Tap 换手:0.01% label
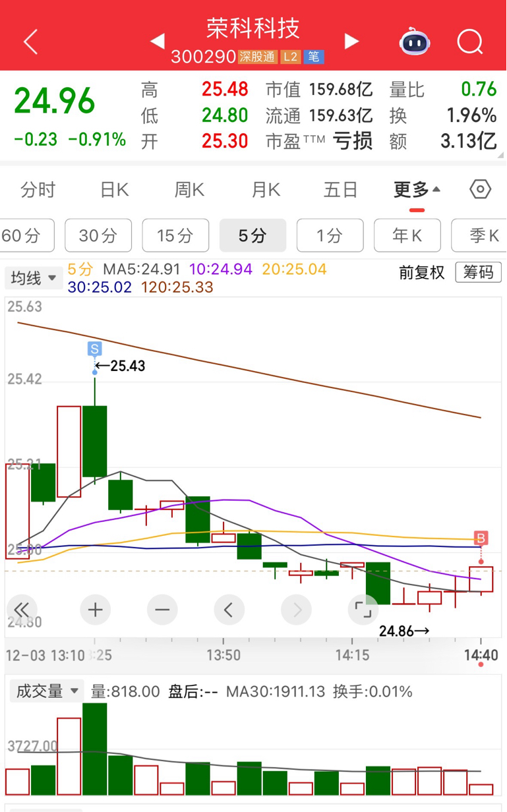 (373, 691)
